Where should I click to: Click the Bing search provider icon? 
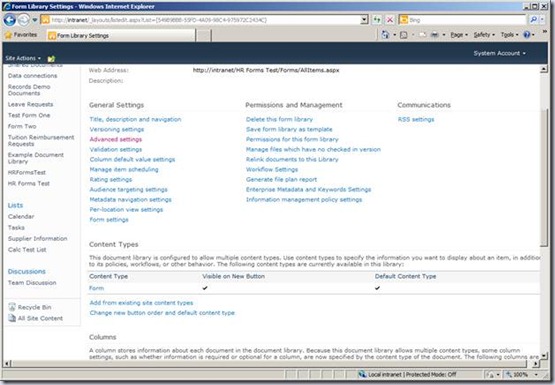[404, 20]
